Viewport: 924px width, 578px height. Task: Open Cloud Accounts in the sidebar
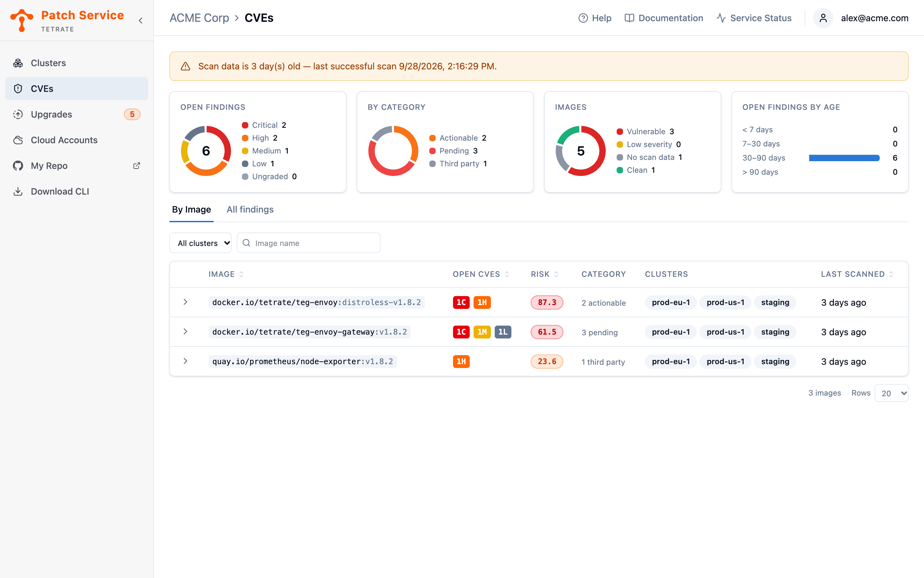point(76,140)
